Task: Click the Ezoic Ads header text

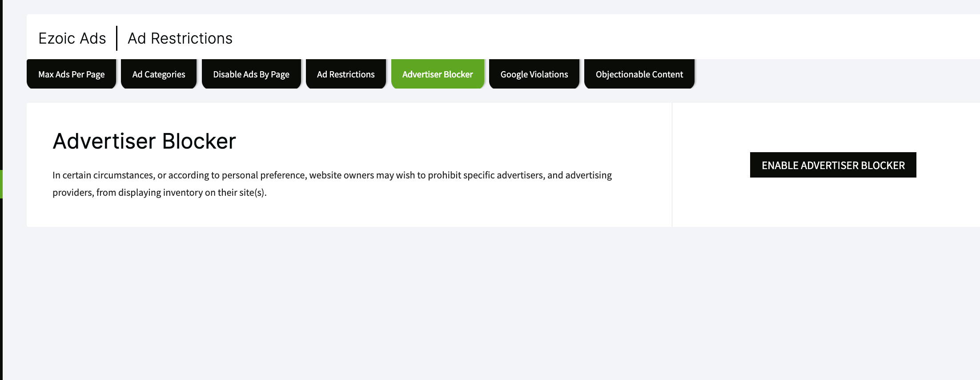Action: pyautogui.click(x=72, y=38)
